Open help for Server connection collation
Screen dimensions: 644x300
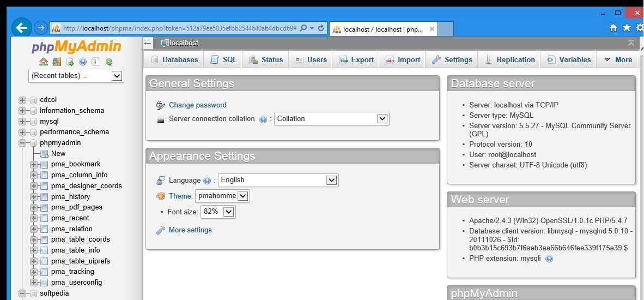pos(263,119)
